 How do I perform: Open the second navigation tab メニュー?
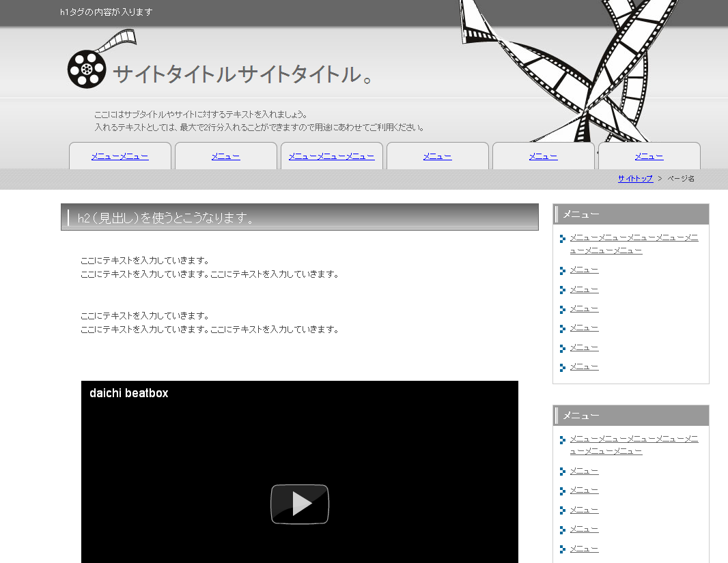point(225,156)
